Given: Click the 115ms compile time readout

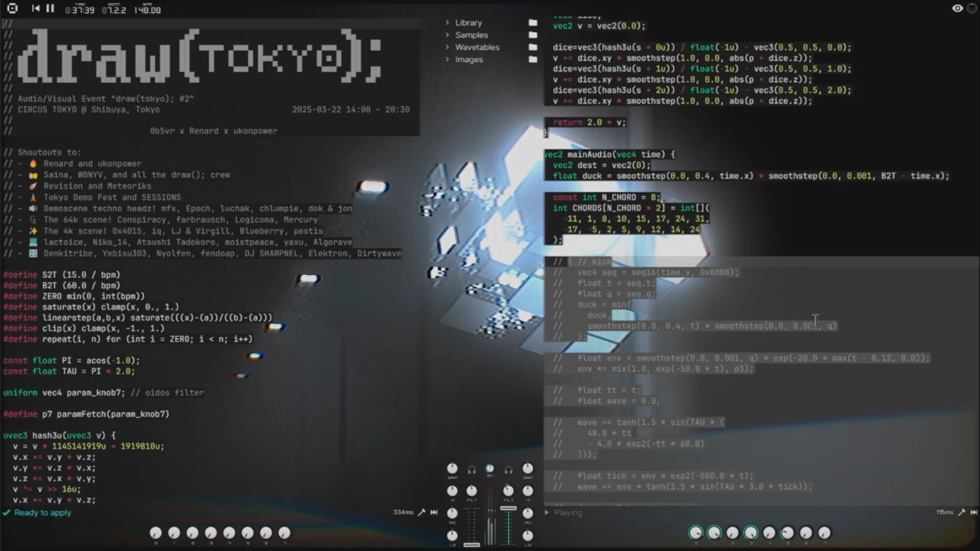Looking at the screenshot, I should 945,512.
